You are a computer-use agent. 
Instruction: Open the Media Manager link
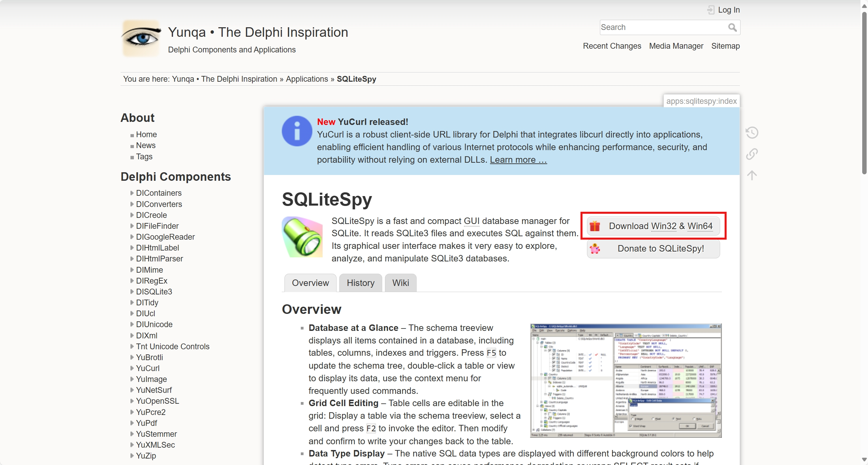(676, 46)
